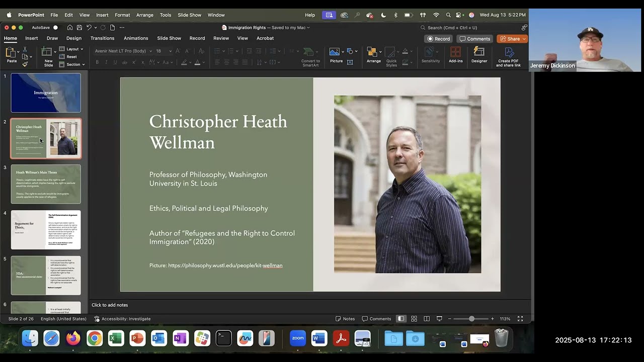This screenshot has width=644, height=362.
Task: Expand the Layout dropdown
Action: [x=71, y=49]
